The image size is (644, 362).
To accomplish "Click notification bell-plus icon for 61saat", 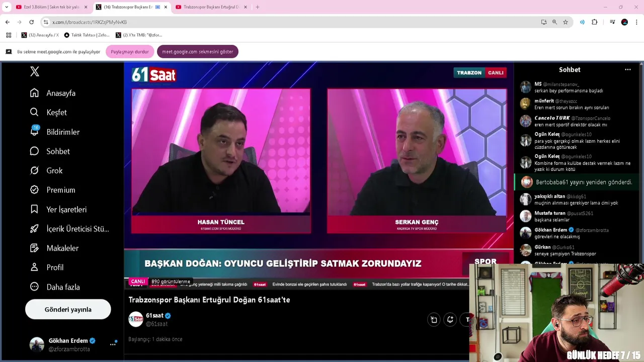I will tap(450, 319).
